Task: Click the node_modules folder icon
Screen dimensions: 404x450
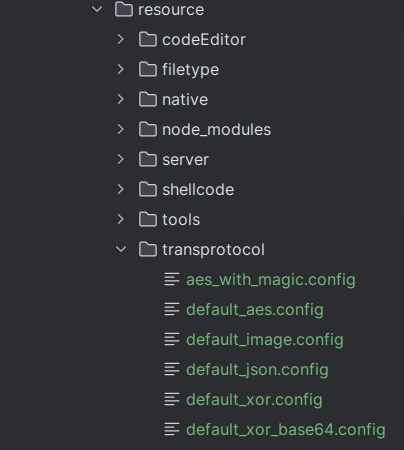Action: click(x=148, y=129)
